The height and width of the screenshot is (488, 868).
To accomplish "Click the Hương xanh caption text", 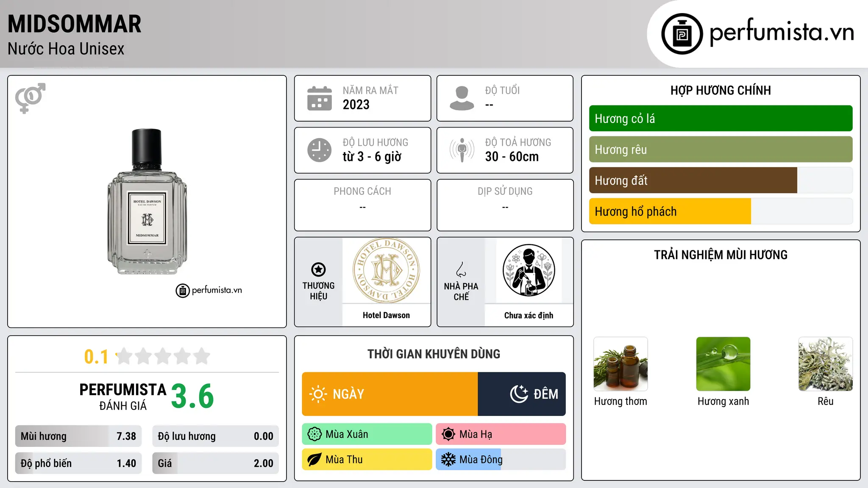I will point(723,401).
